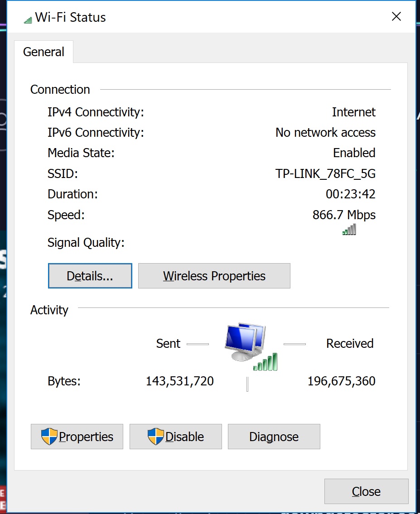The width and height of the screenshot is (420, 514).
Task: Click the 866.7 Mbps speed value
Action: click(344, 215)
